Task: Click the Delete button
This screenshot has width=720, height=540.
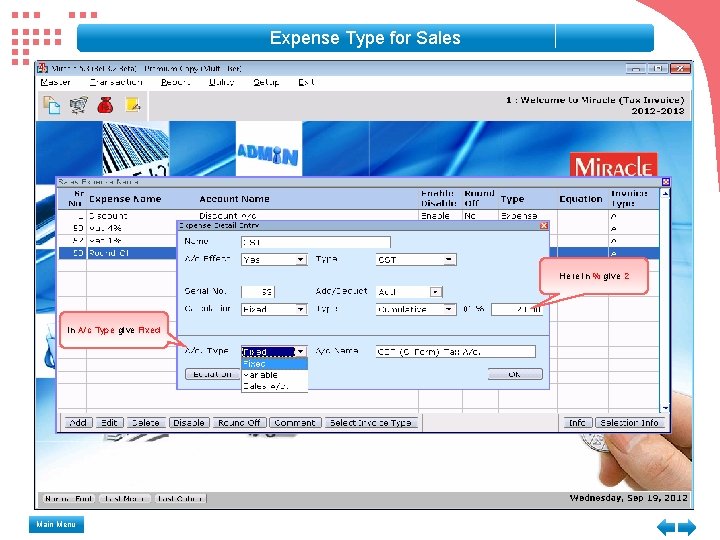Action: coord(146,422)
